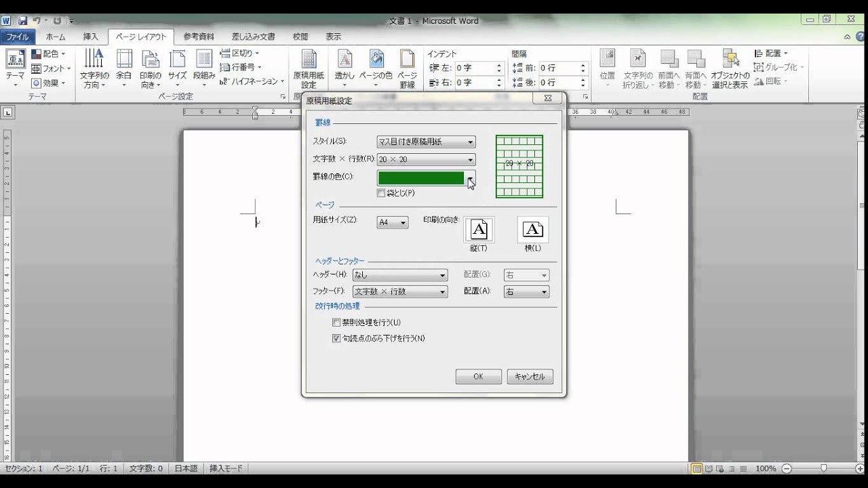This screenshot has height=488, width=868.
Task: Uncheck 句読点のぶら下げを行う(N) checkbox
Action: [x=336, y=338]
